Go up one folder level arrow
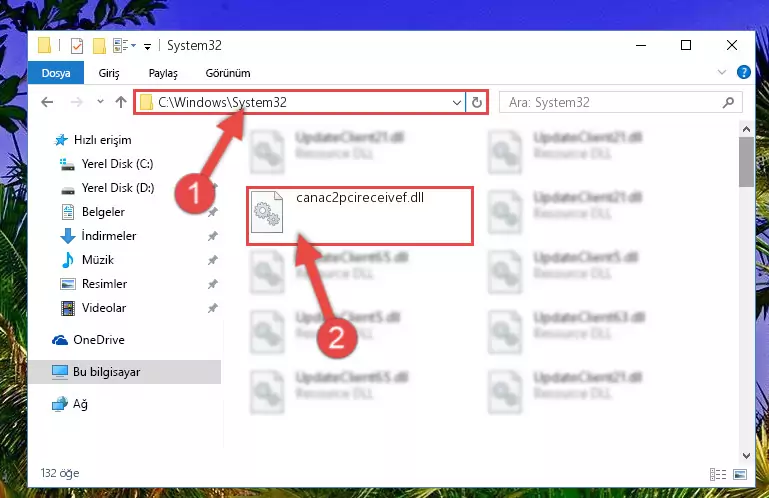 pyautogui.click(x=121, y=102)
